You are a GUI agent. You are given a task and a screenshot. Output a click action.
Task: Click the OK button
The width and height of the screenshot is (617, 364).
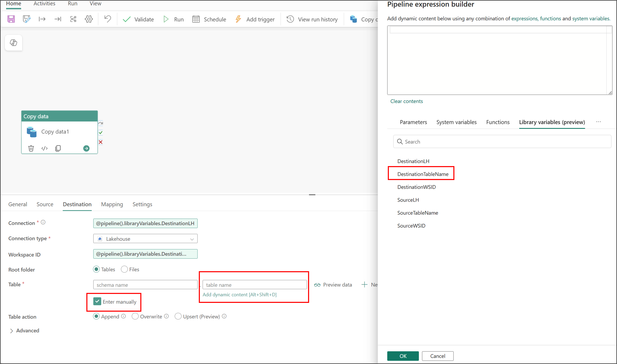pyautogui.click(x=403, y=356)
